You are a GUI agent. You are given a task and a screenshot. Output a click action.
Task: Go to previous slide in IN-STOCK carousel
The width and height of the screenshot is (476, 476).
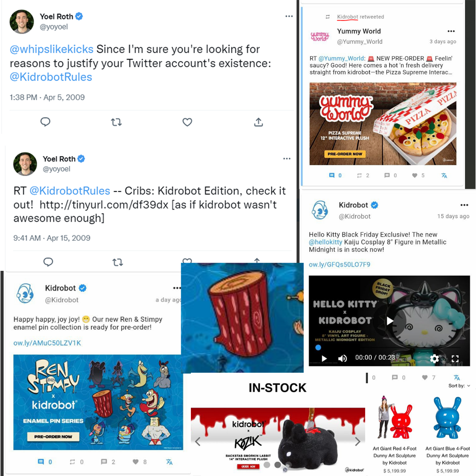point(198,441)
